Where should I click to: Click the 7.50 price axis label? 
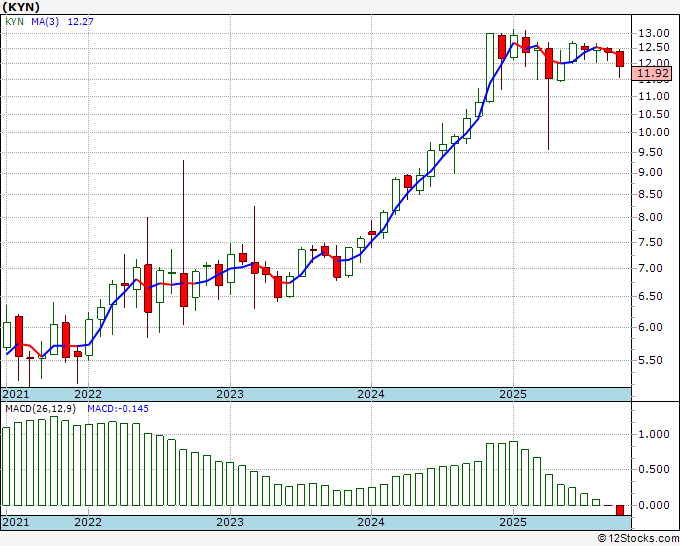pyautogui.click(x=650, y=242)
